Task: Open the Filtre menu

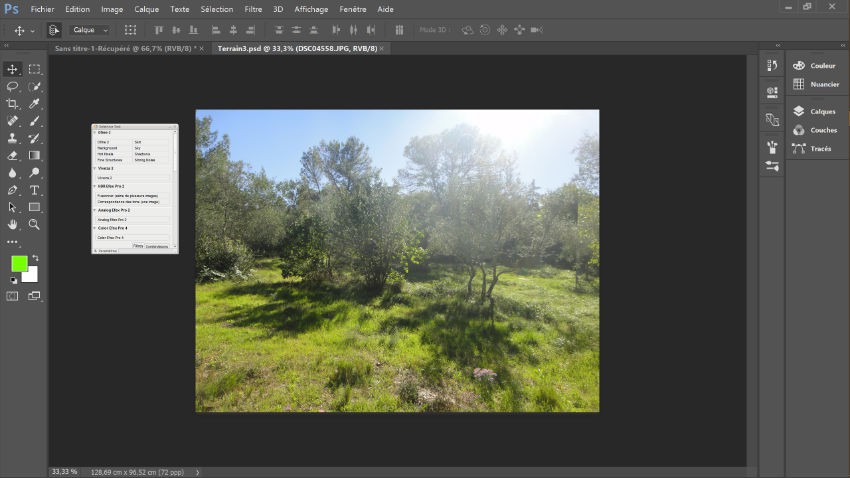Action: click(x=253, y=9)
